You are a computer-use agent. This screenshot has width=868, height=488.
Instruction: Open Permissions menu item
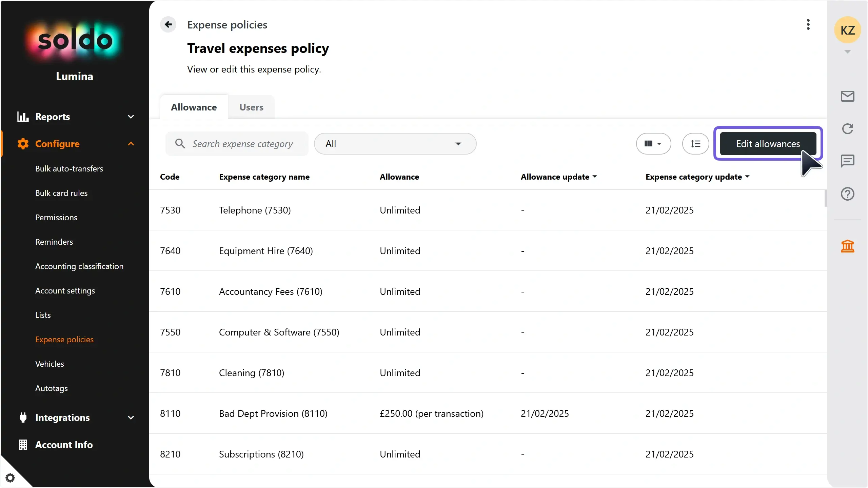point(56,217)
